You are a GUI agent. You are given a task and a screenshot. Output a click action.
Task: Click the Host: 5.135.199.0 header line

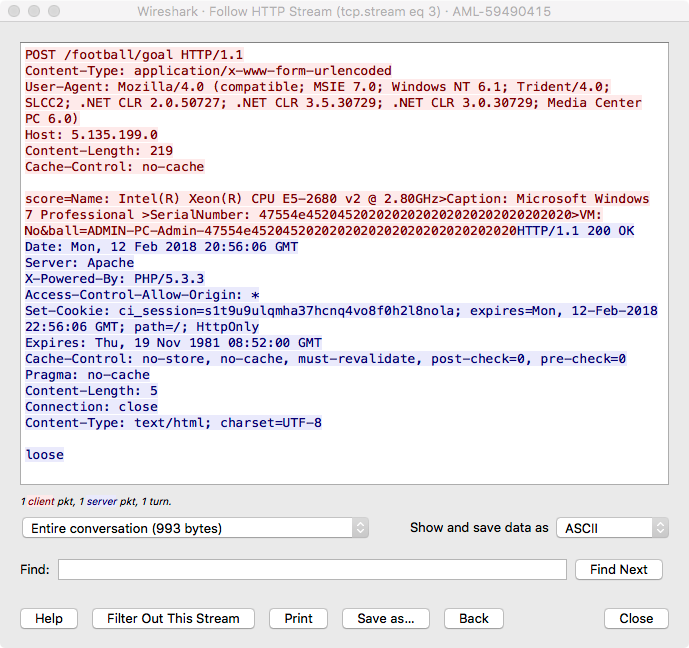[x=91, y=135]
